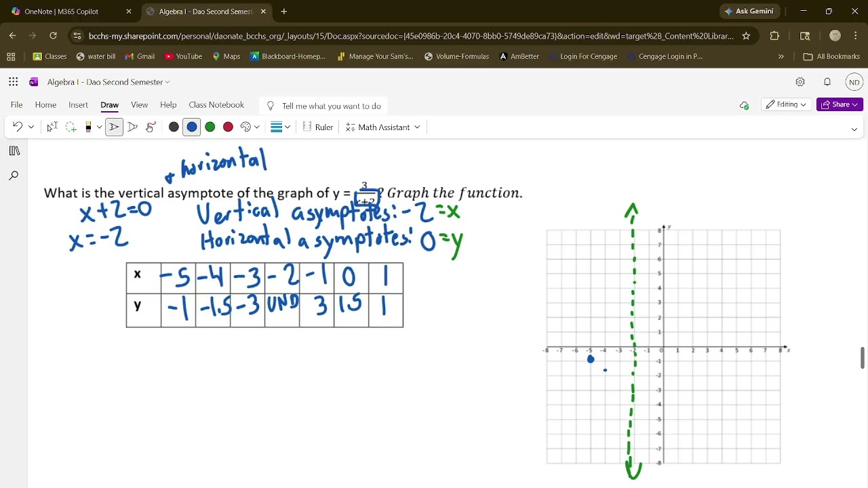This screenshot has width=868, height=488.
Task: Click the Undo arrow icon
Action: coord(18,127)
